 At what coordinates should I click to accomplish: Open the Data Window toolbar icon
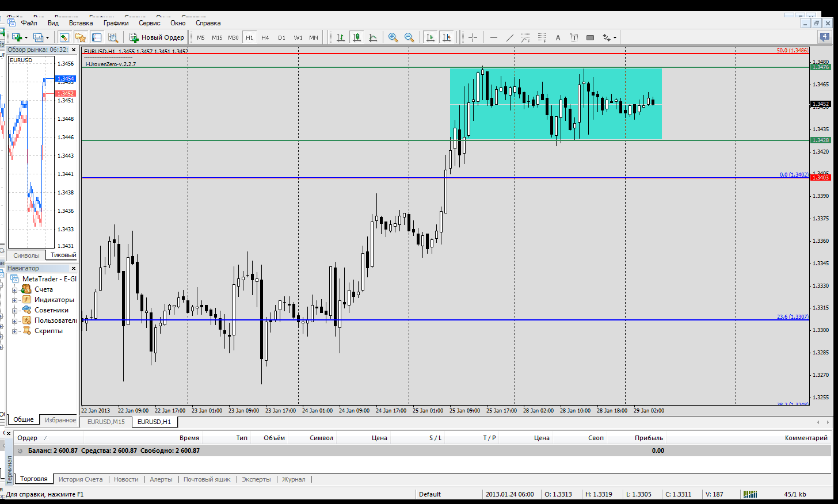(97, 37)
